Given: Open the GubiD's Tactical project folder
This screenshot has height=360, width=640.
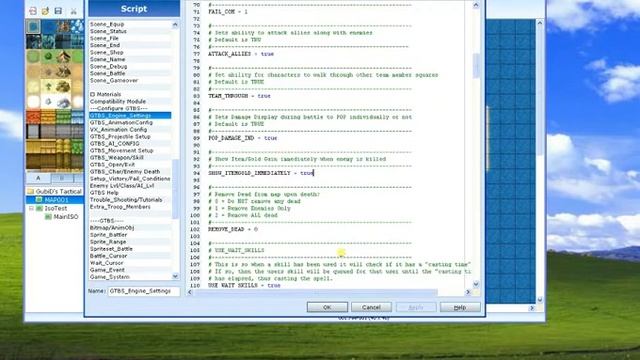Looking at the screenshot, I should pos(54,191).
